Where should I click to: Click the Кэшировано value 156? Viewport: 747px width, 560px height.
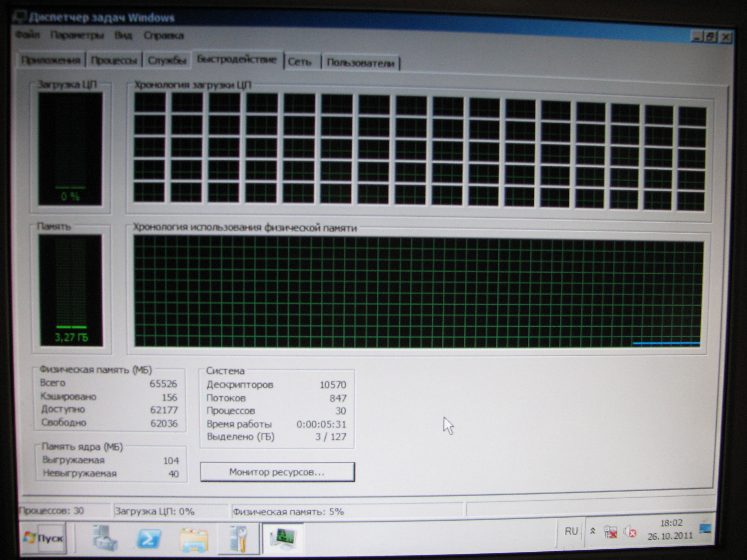coord(169,397)
